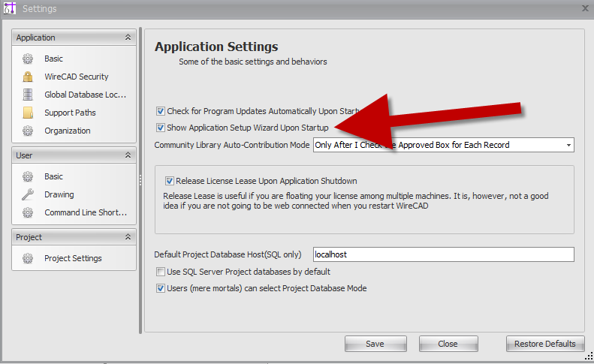Screen dimensions: 594x364
Task: Click the Release Lease explanatory note text
Action: (x=356, y=201)
